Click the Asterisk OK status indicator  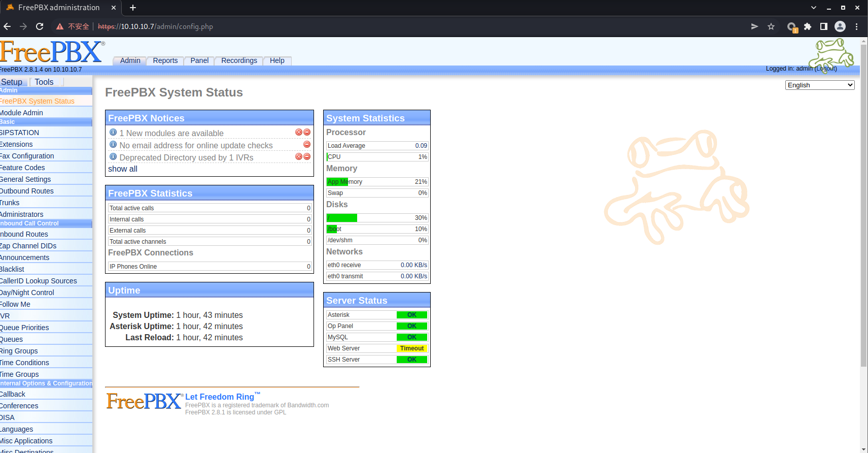pos(412,315)
